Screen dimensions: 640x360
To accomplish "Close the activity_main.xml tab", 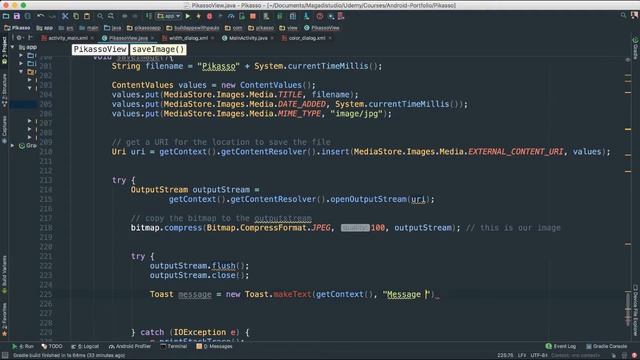I will (x=92, y=38).
